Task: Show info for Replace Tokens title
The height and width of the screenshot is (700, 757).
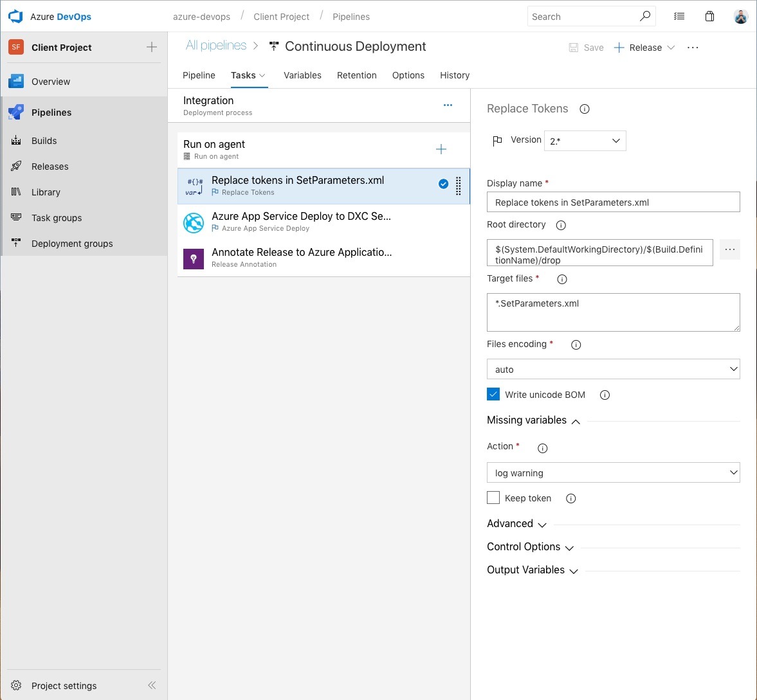Action: click(x=584, y=109)
